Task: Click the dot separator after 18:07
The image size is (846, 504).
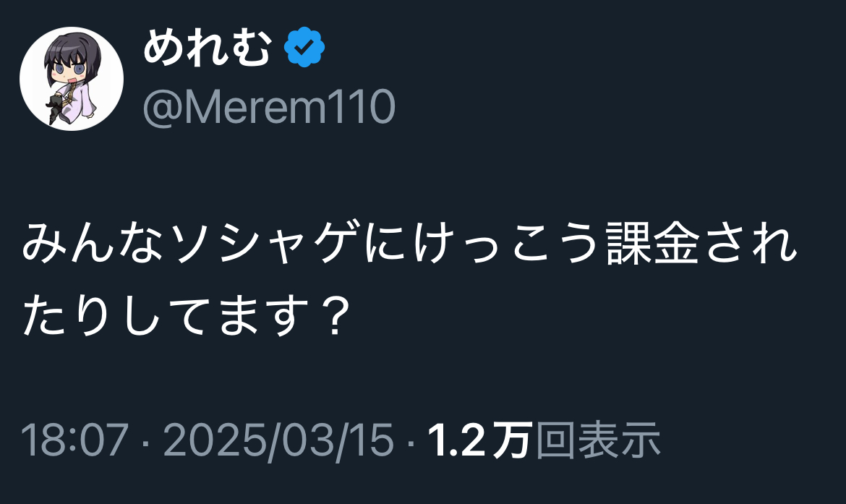Action: pyautogui.click(x=143, y=441)
